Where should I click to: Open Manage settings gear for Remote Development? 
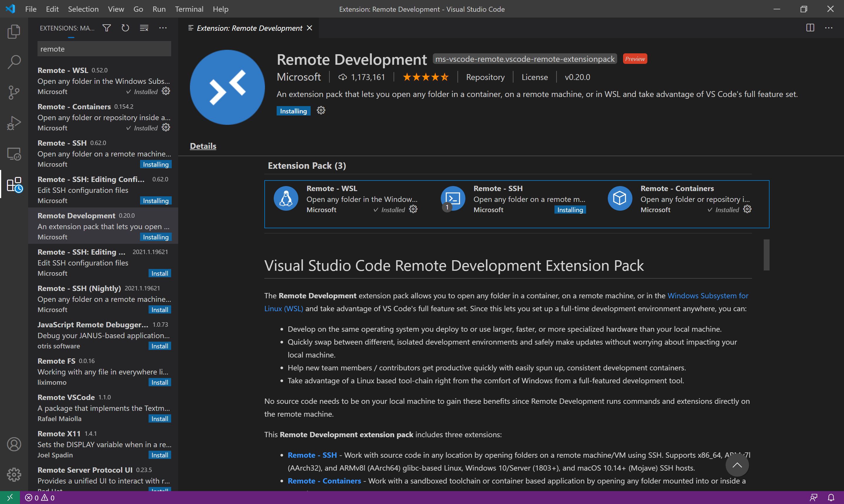click(320, 110)
